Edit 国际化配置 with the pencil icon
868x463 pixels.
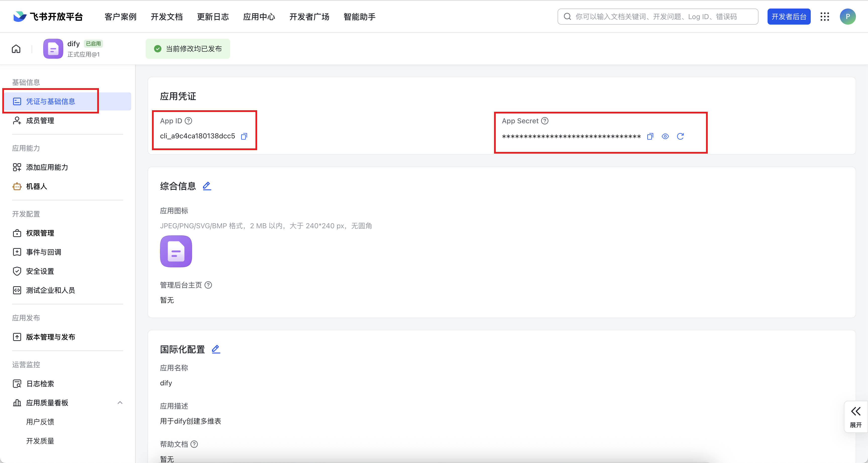216,349
